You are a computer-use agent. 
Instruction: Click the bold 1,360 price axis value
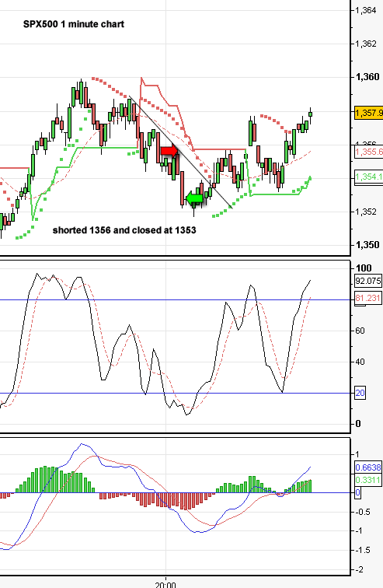(367, 77)
